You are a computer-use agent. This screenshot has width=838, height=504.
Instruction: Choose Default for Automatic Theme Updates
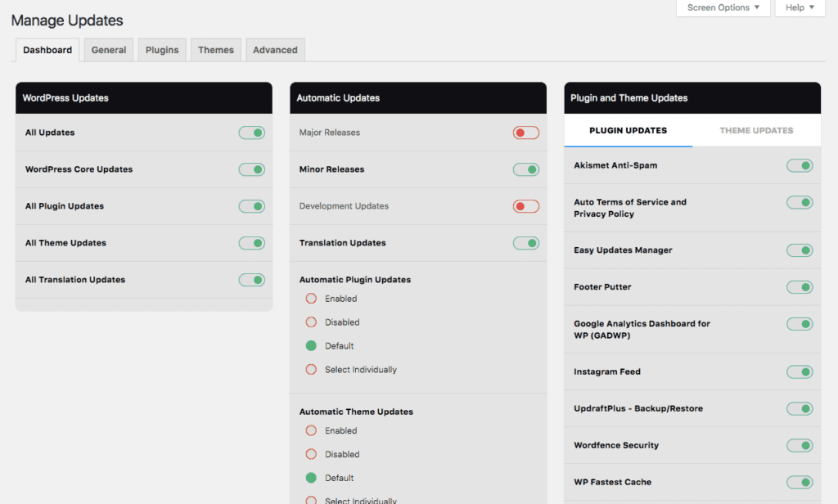pyautogui.click(x=311, y=478)
